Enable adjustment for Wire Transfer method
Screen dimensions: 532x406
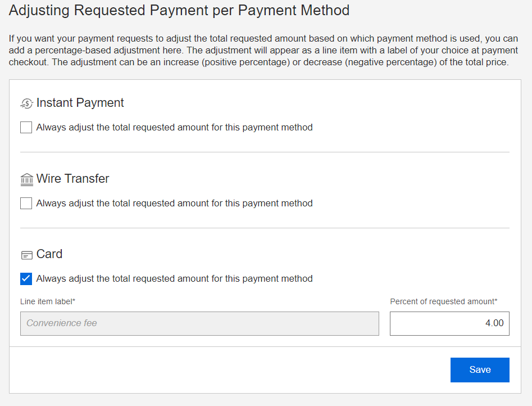[25, 203]
